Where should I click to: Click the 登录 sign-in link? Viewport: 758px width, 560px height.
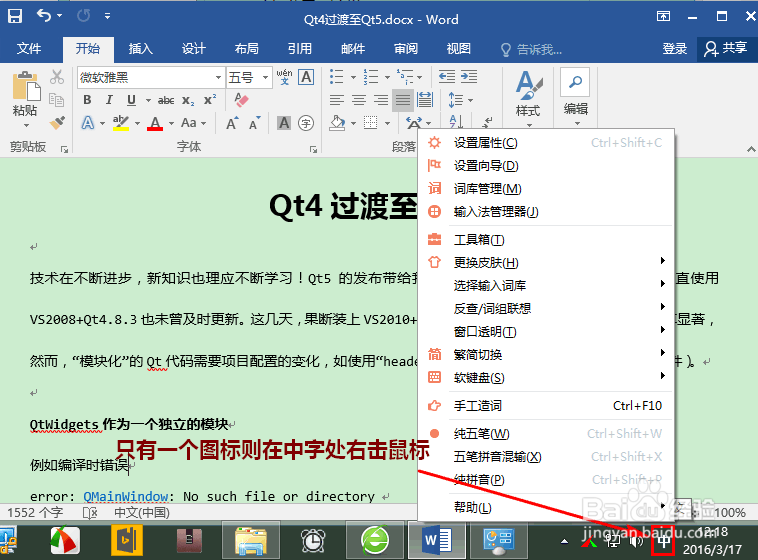tap(674, 49)
